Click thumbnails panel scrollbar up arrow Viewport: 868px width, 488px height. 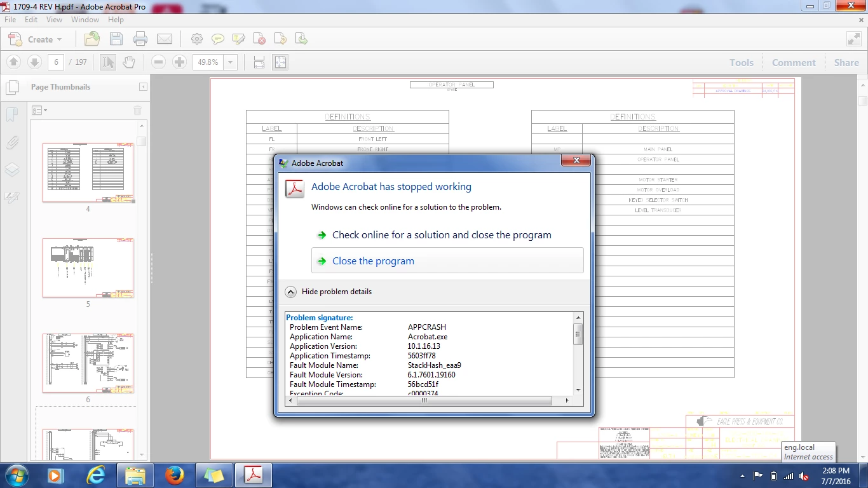pos(142,126)
